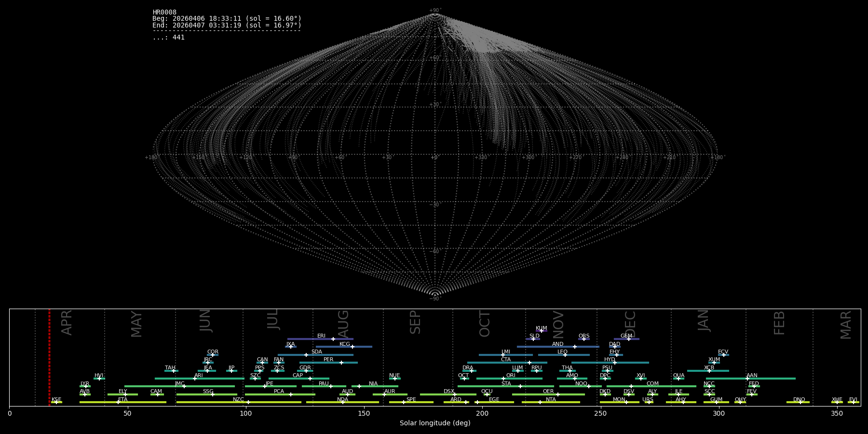
Task: Click the COM shower label
Action: (x=652, y=384)
